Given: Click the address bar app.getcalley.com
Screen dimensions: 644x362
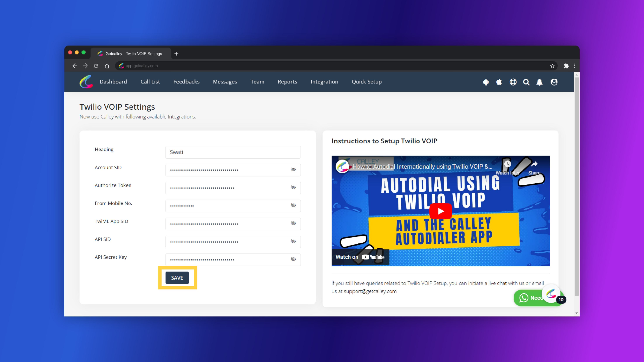Looking at the screenshot, I should (336, 66).
